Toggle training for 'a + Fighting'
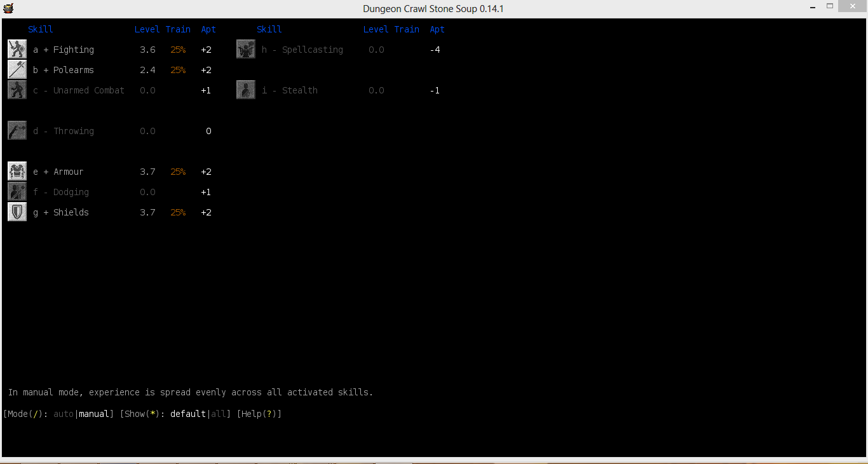The height and width of the screenshot is (464, 868). pos(64,50)
